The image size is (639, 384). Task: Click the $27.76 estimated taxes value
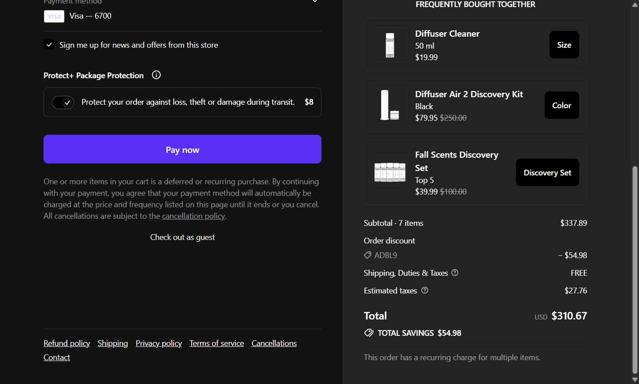click(575, 291)
